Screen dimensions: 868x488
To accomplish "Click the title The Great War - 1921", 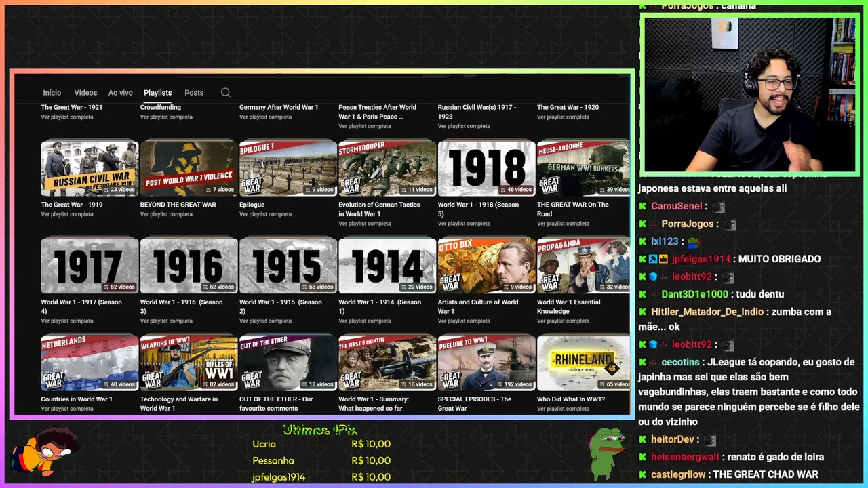I will [x=72, y=107].
